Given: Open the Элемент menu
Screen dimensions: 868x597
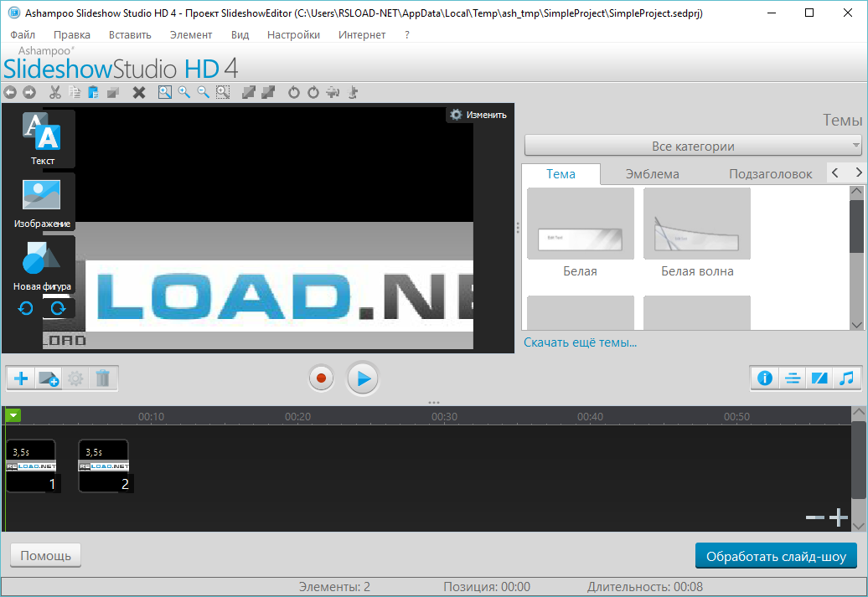Looking at the screenshot, I should (191, 35).
